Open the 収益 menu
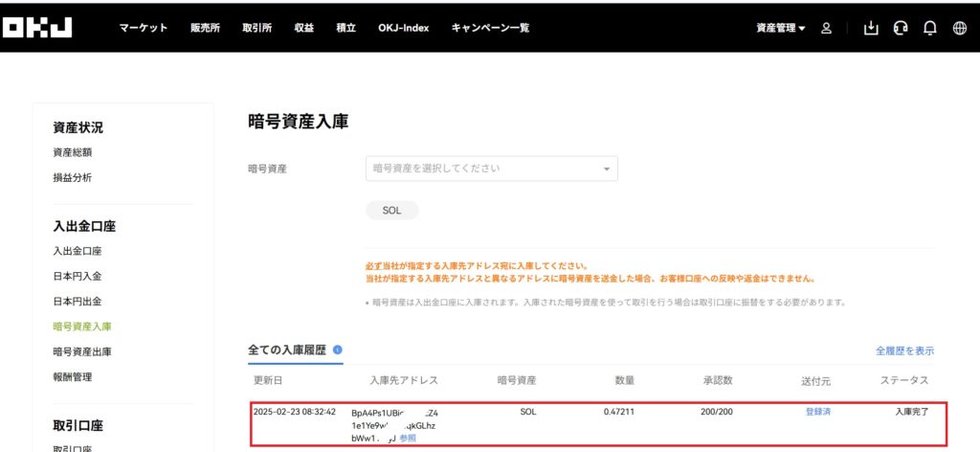This screenshot has height=452, width=980. point(303,28)
